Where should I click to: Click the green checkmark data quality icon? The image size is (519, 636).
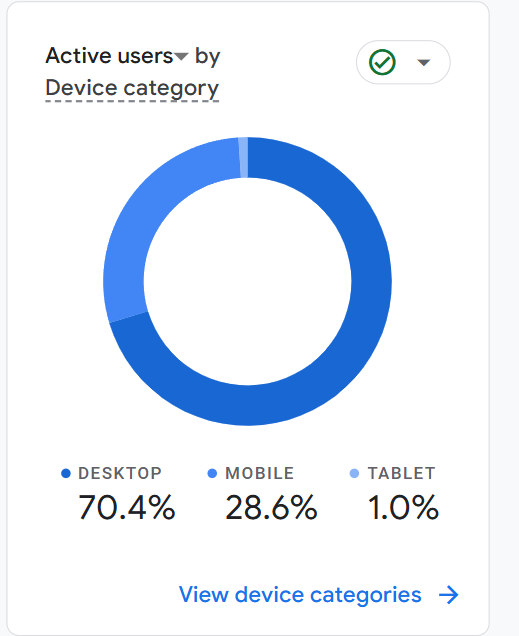click(x=382, y=62)
